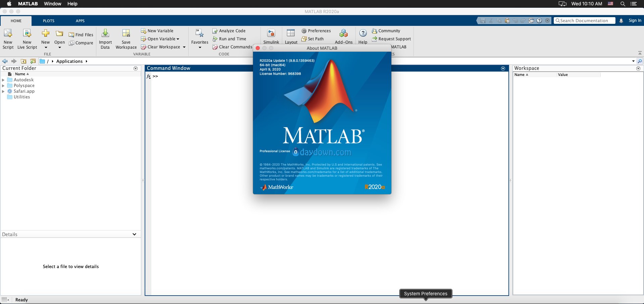Viewport: 644px width, 304px height.
Task: Open the Favorites icon
Action: (200, 33)
